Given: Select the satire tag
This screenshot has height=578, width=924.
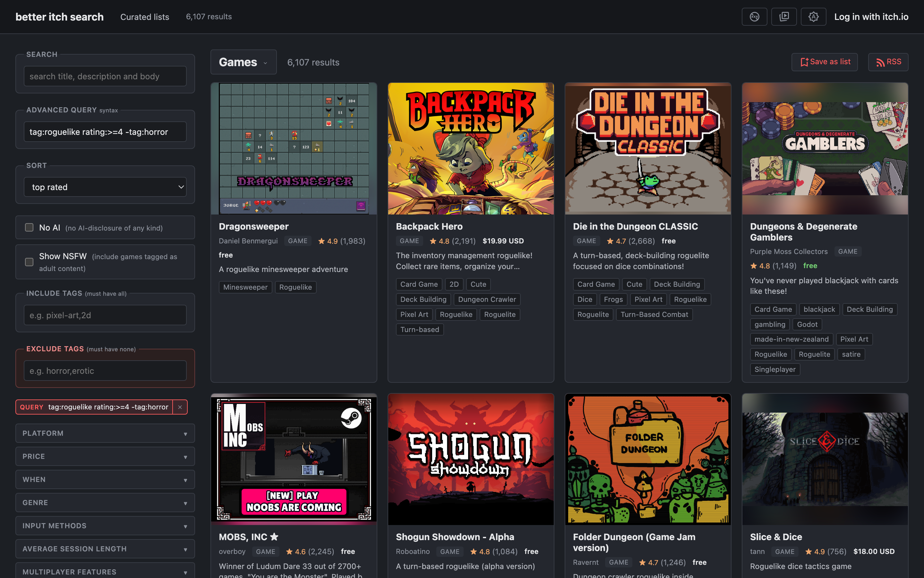Looking at the screenshot, I should click(x=851, y=355).
